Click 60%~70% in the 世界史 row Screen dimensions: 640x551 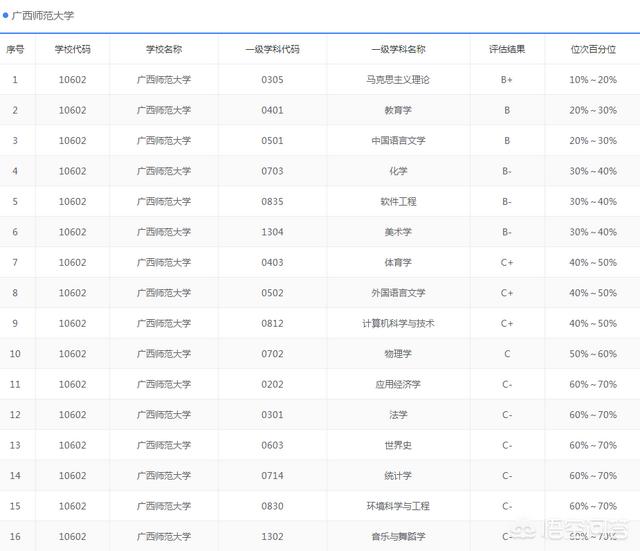pyautogui.click(x=593, y=445)
